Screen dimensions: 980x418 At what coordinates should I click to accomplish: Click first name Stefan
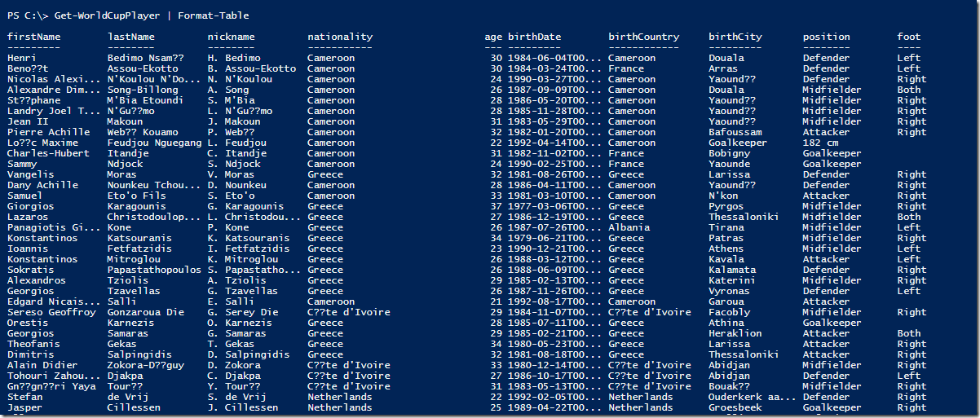click(x=24, y=397)
